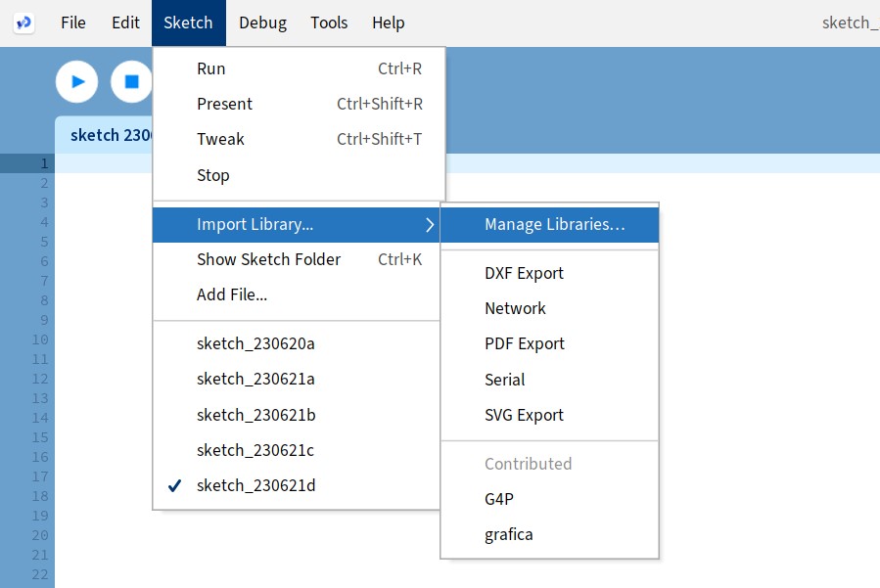This screenshot has width=880, height=588.
Task: Import the Network library
Action: [515, 308]
